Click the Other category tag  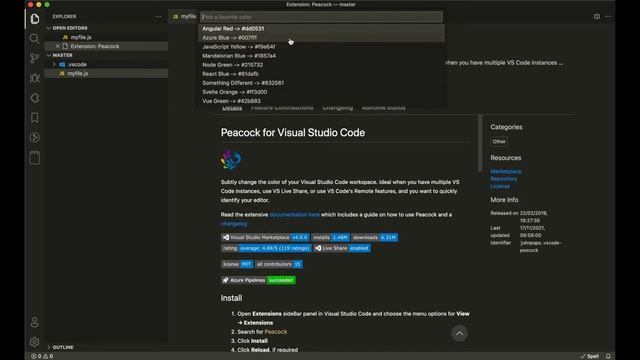(x=499, y=142)
